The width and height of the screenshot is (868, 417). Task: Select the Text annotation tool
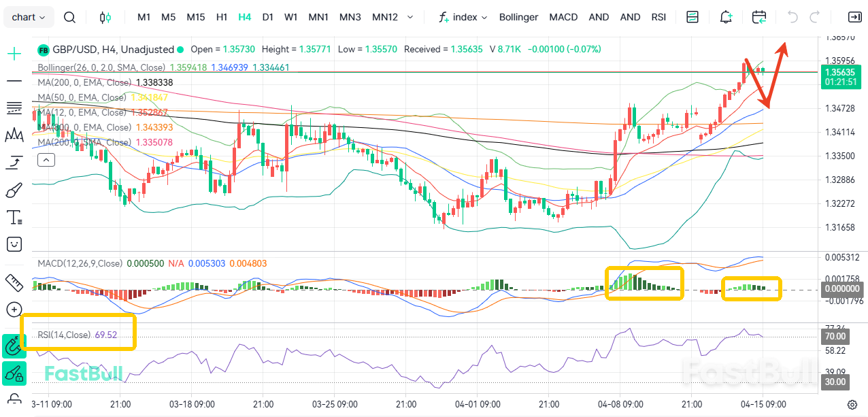pos(14,216)
